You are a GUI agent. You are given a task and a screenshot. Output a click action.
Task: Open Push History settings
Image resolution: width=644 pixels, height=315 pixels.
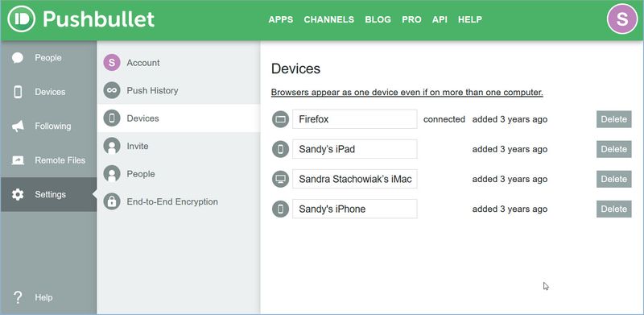pyautogui.click(x=179, y=90)
